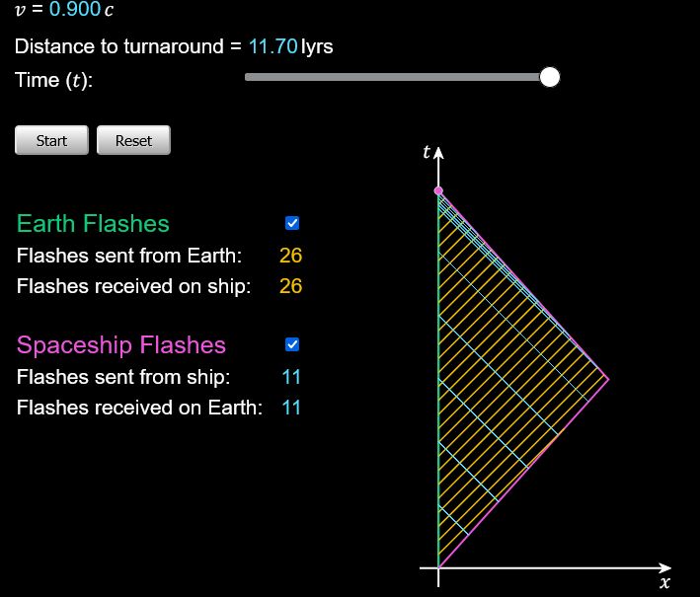Click the pink dot atop the t axis

[438, 191]
